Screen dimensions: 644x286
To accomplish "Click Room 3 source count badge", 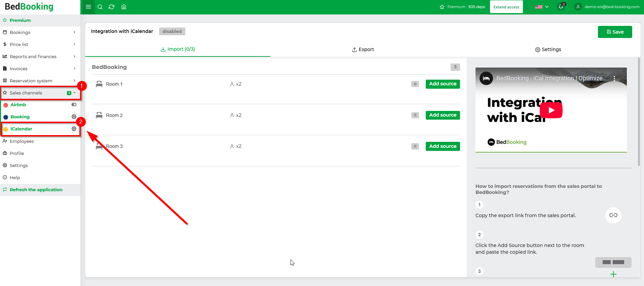I will click(x=415, y=147).
